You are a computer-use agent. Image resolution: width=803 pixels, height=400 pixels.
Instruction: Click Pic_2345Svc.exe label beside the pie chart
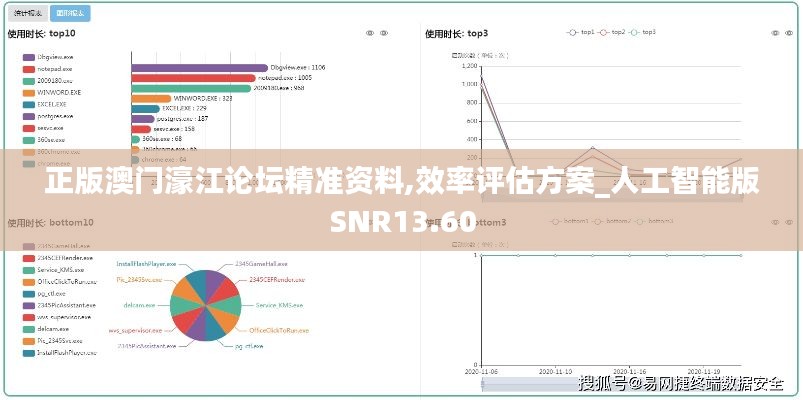tap(139, 280)
